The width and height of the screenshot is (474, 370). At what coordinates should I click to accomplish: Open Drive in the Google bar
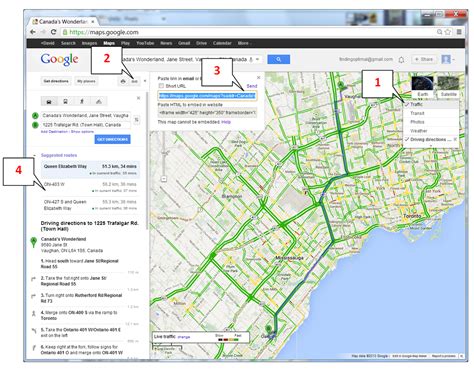click(x=201, y=43)
